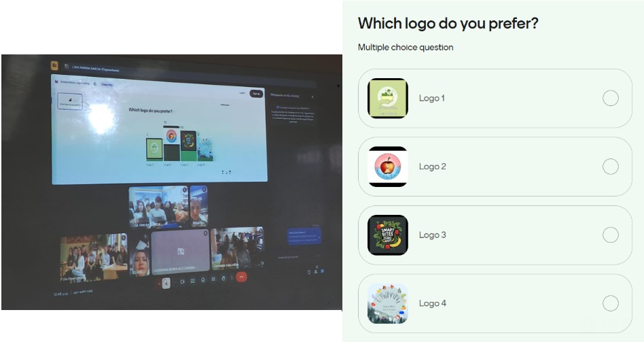Click the Smart Bites Logo 3 image
The image size is (644, 342).
point(388,235)
